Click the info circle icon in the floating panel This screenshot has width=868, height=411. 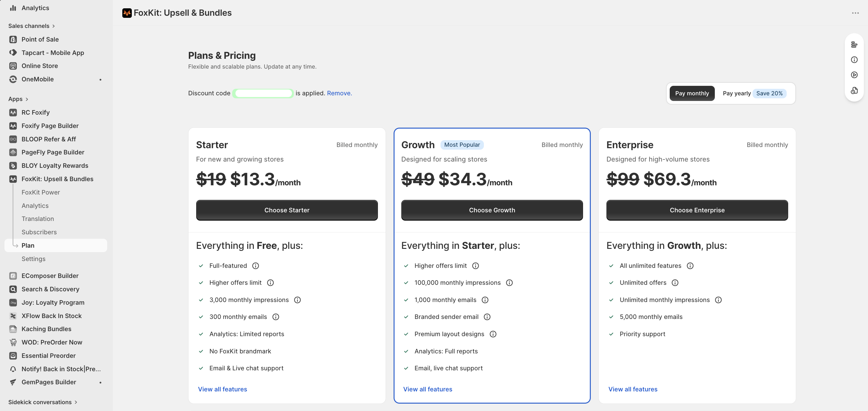pyautogui.click(x=854, y=60)
